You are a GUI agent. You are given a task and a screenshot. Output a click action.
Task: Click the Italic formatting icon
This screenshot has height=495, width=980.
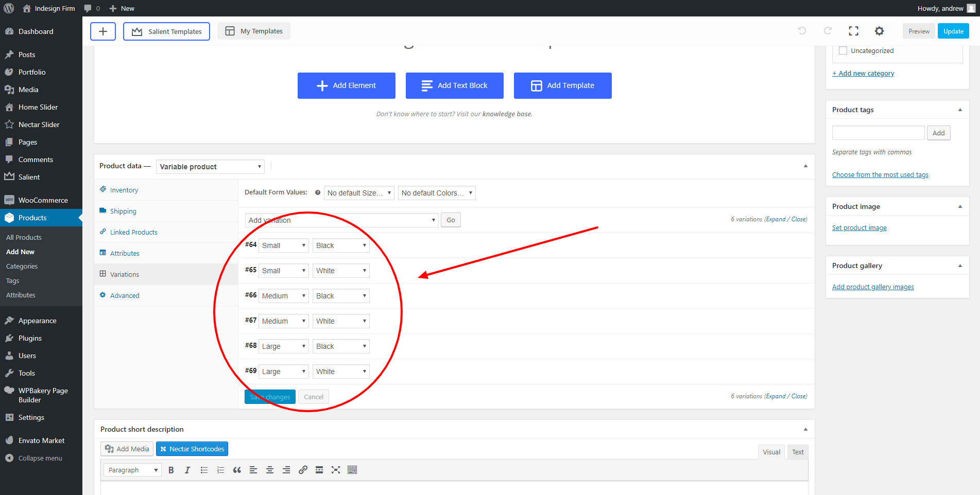tap(187, 470)
